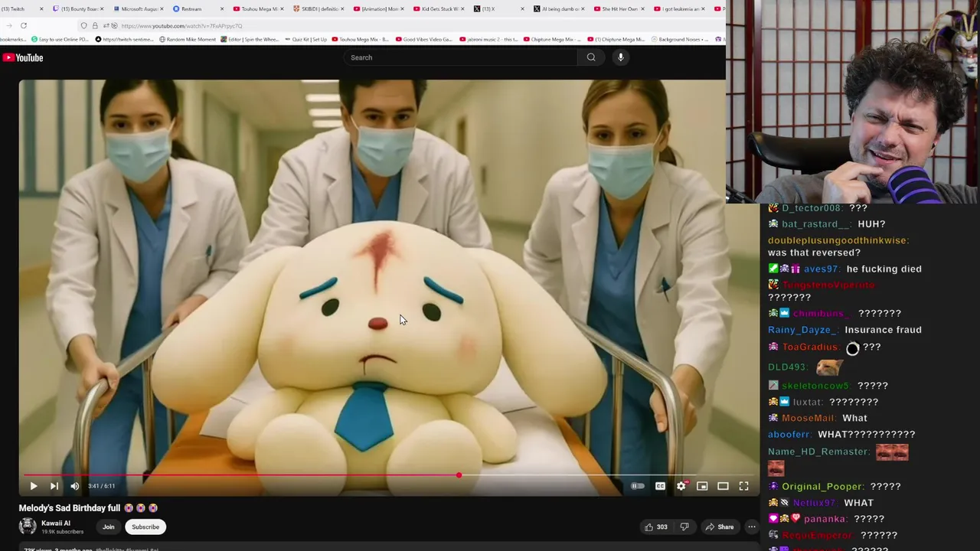This screenshot has width=980, height=551.
Task: Click the search magnifier button
Action: click(591, 57)
